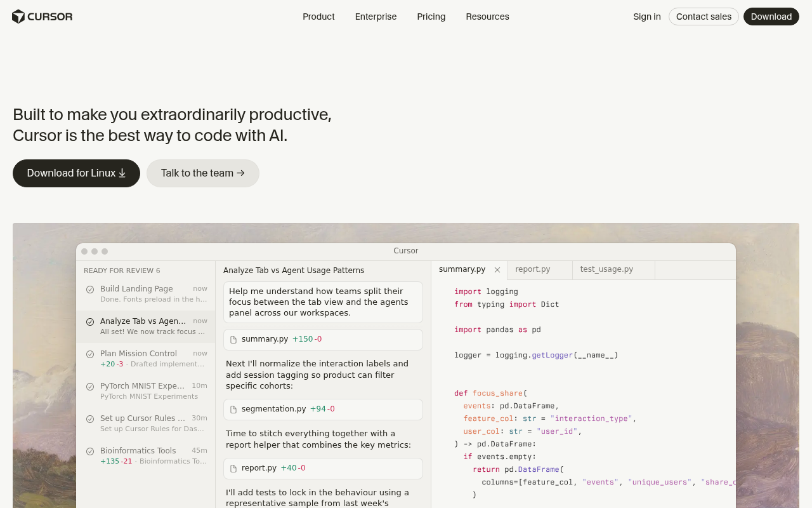This screenshot has height=508, width=812.
Task: Click the check icon beside PyTorch MNIST Experiments
Action: (89, 387)
